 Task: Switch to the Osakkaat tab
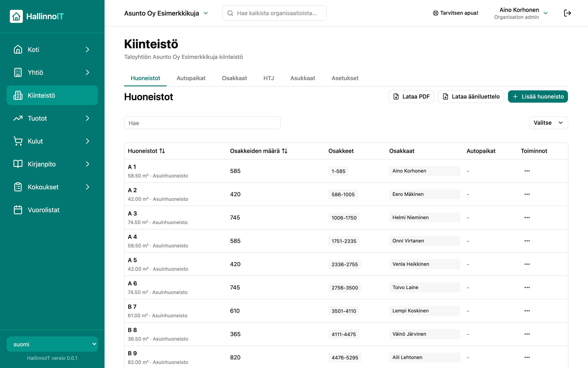coord(234,78)
